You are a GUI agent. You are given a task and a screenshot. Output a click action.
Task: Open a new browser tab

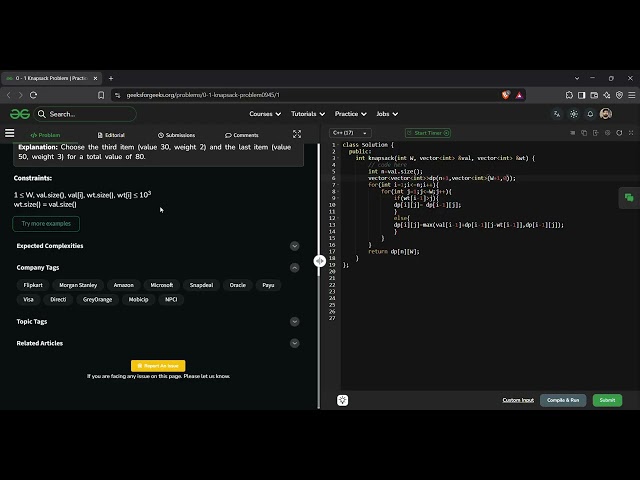111,78
